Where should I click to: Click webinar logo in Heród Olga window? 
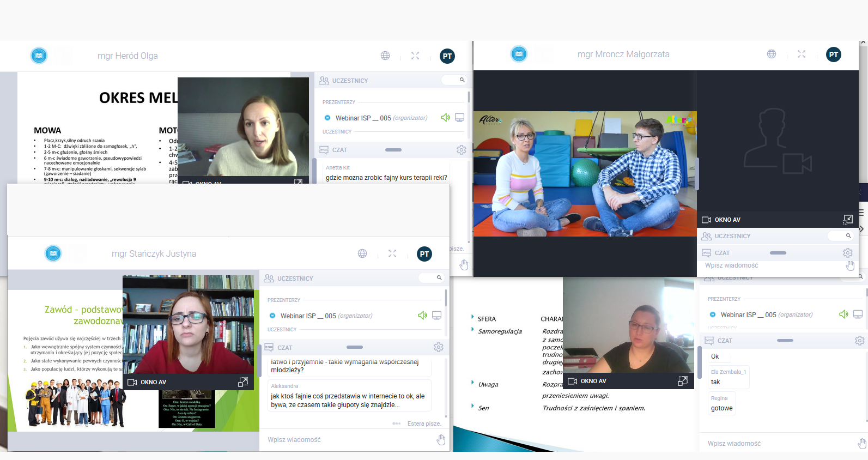[x=39, y=56]
